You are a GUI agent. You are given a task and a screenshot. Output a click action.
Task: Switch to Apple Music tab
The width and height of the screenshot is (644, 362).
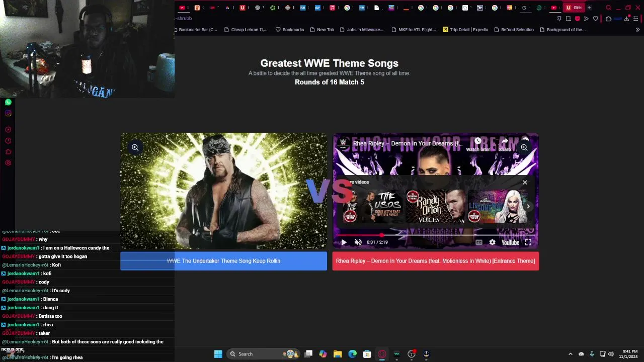point(332,8)
